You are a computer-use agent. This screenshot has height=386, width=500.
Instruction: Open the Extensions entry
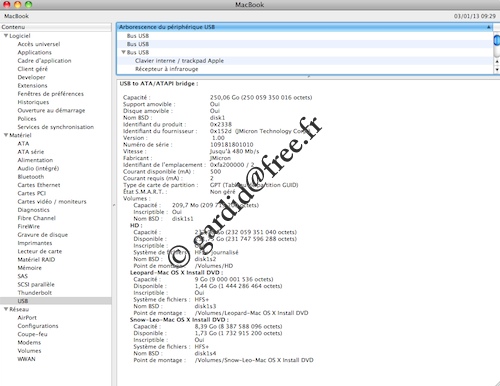coord(32,85)
